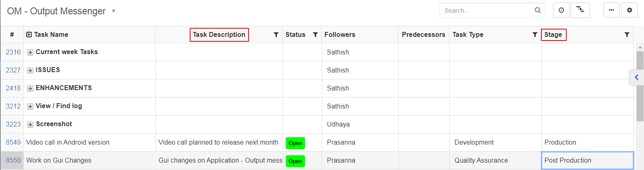Expand the Current week Tasks group
644x170 pixels.
30,52
